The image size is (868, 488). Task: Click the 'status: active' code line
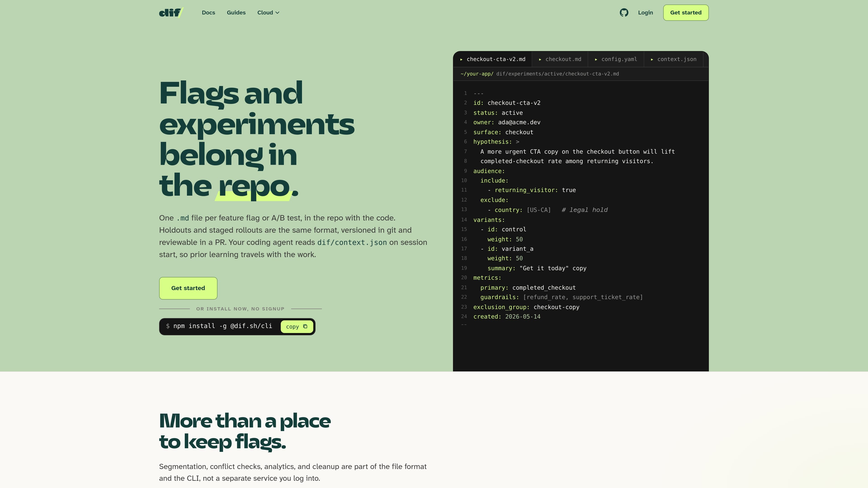pyautogui.click(x=498, y=113)
